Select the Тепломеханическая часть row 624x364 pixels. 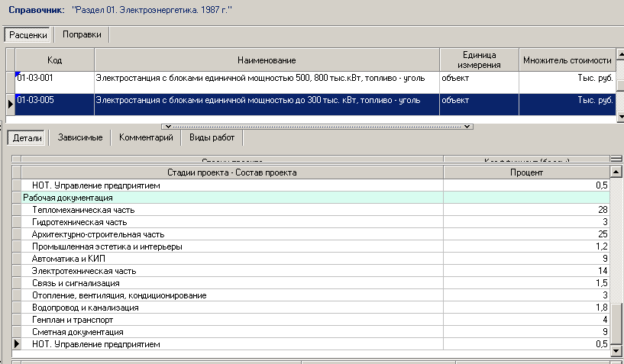(x=229, y=210)
